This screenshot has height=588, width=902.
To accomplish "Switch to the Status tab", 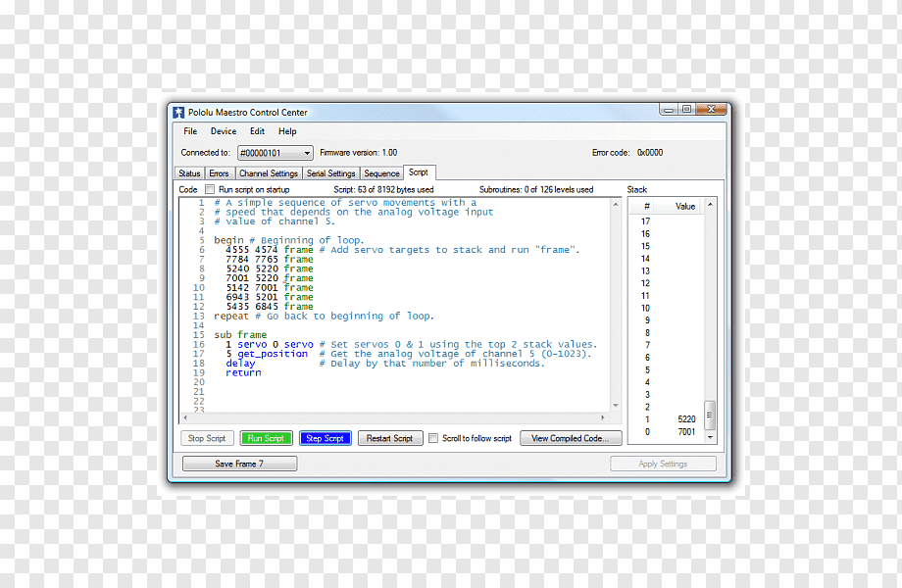I will coord(189,173).
